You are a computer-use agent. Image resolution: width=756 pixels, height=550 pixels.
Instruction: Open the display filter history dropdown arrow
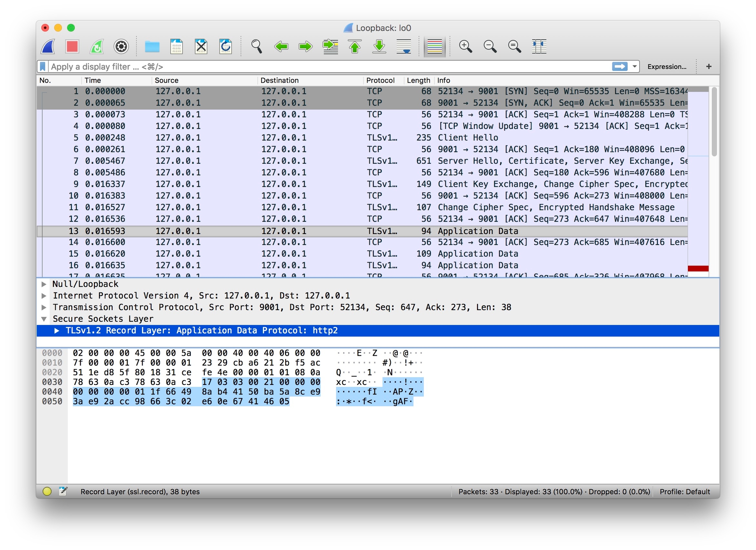(635, 67)
